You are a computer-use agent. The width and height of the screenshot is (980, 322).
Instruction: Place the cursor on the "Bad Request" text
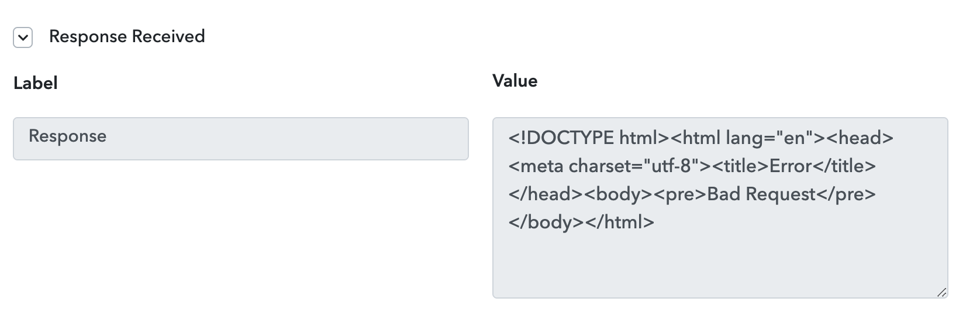pyautogui.click(x=761, y=194)
